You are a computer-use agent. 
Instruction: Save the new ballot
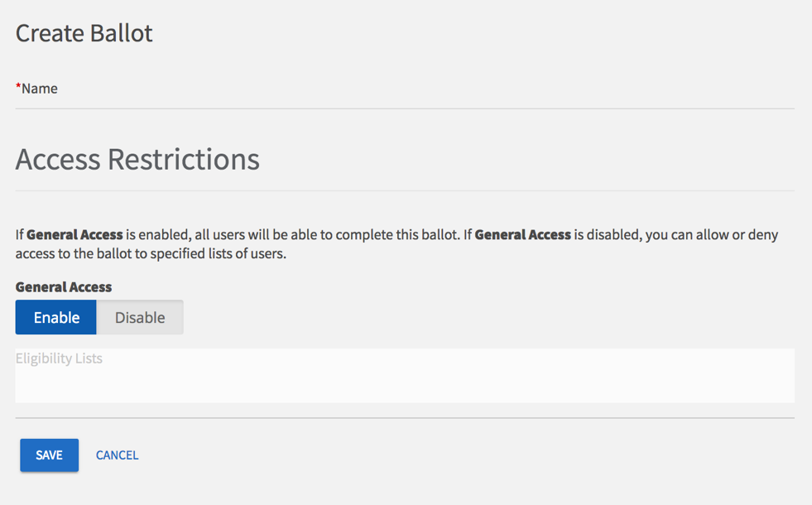point(50,455)
